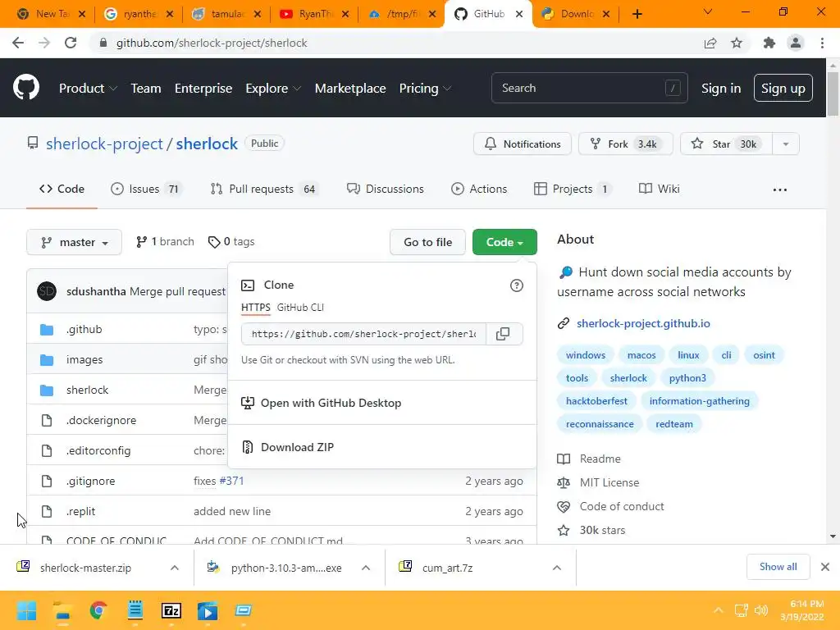Switch to the Pull requests tab
Image resolution: width=840 pixels, height=630 pixels.
265,189
